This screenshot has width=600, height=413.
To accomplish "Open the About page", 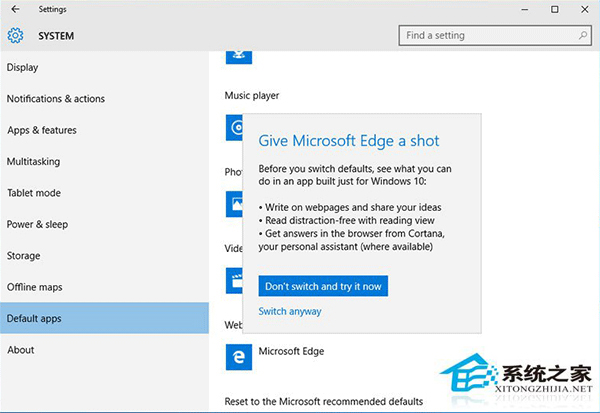I will click(104, 350).
